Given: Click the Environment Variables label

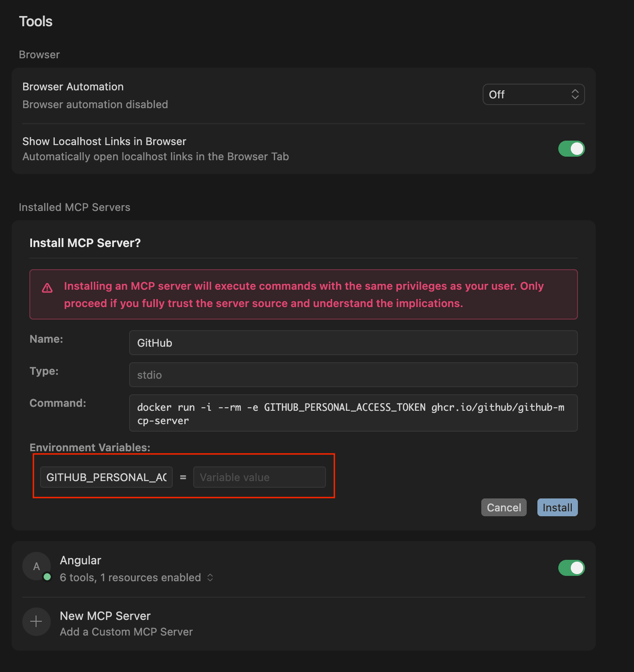Looking at the screenshot, I should 89,447.
